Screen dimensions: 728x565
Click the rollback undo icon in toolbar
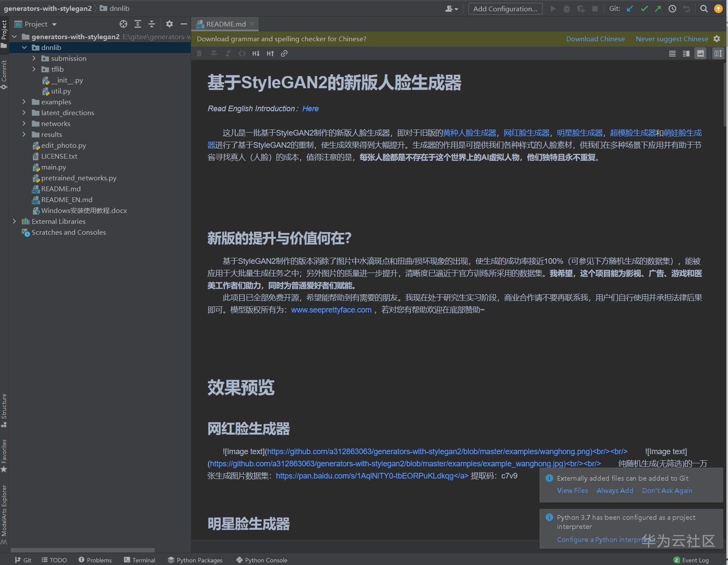click(687, 9)
